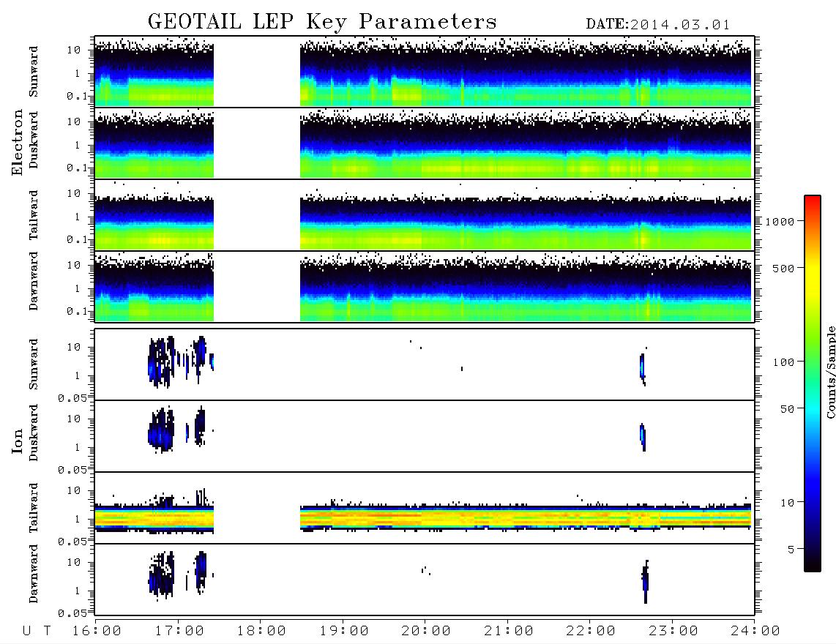Click the GEOTAIL LEP Key Parameters title

[322, 23]
